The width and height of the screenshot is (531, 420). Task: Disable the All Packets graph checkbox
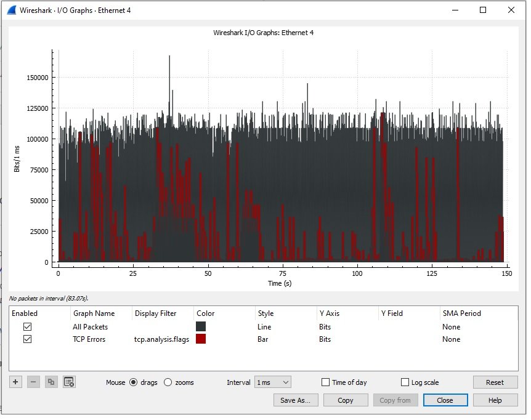click(x=28, y=327)
